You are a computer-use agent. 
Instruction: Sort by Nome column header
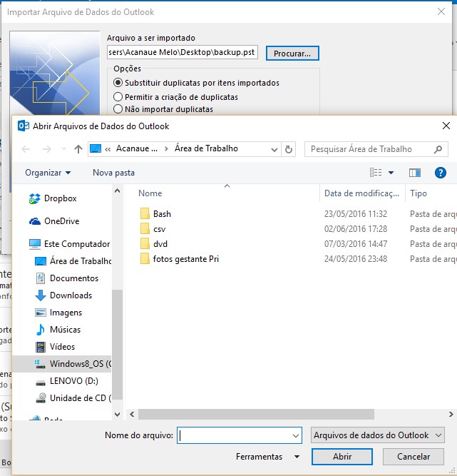150,193
